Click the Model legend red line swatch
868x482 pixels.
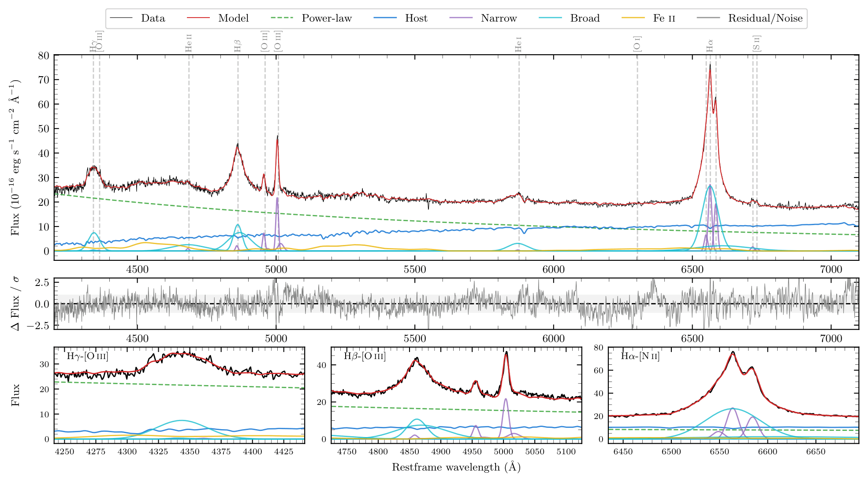(x=198, y=18)
